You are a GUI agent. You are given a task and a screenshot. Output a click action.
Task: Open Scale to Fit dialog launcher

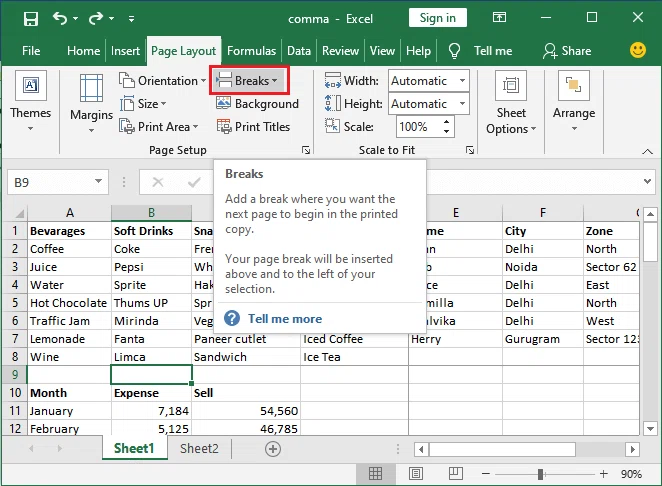coord(470,150)
